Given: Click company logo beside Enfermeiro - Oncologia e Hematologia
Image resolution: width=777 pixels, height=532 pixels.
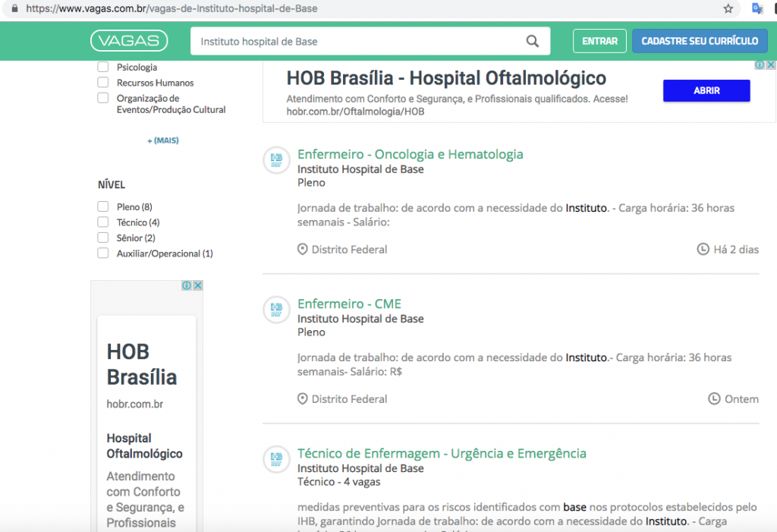Looking at the screenshot, I should pyautogui.click(x=277, y=160).
